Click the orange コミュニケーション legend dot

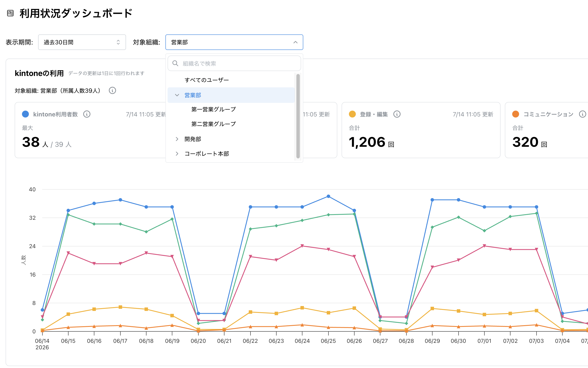point(515,114)
